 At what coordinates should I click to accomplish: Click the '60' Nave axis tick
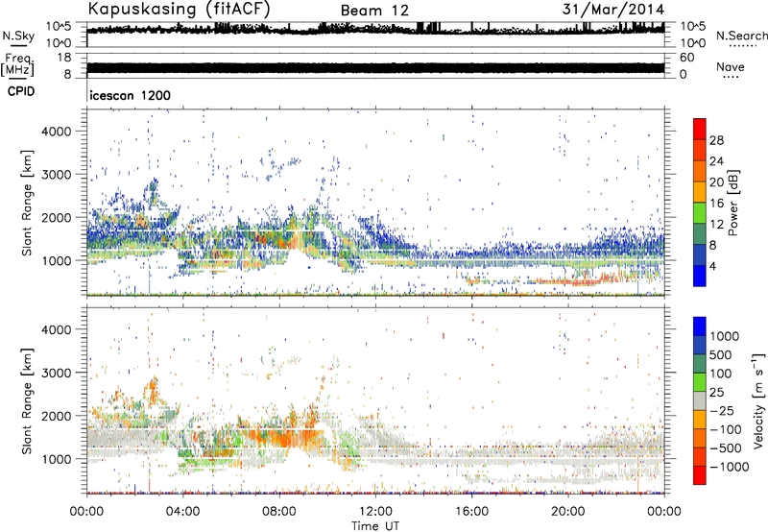686,58
